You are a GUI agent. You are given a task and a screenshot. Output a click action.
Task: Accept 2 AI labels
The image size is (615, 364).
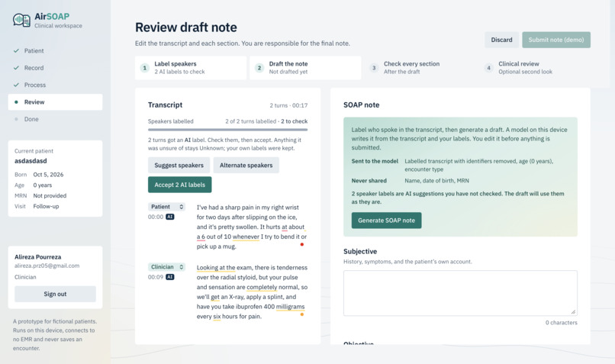point(179,185)
